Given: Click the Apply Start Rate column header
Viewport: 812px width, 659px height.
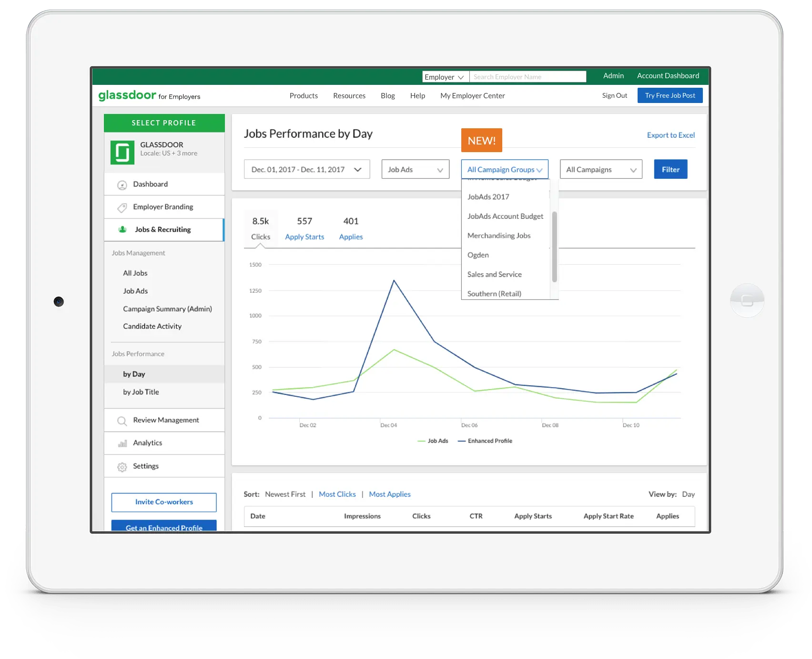Looking at the screenshot, I should [609, 516].
